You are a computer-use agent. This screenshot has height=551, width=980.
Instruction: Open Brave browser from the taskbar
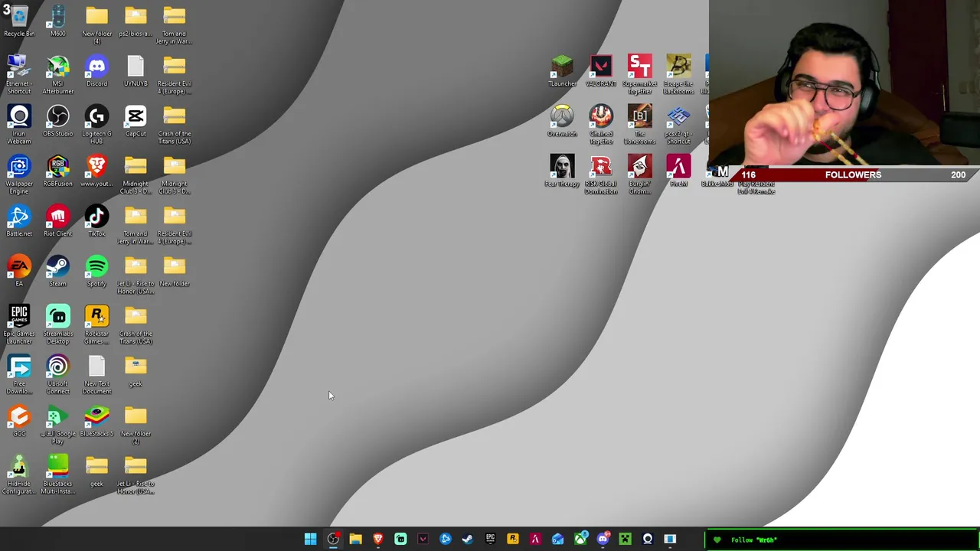pyautogui.click(x=377, y=540)
